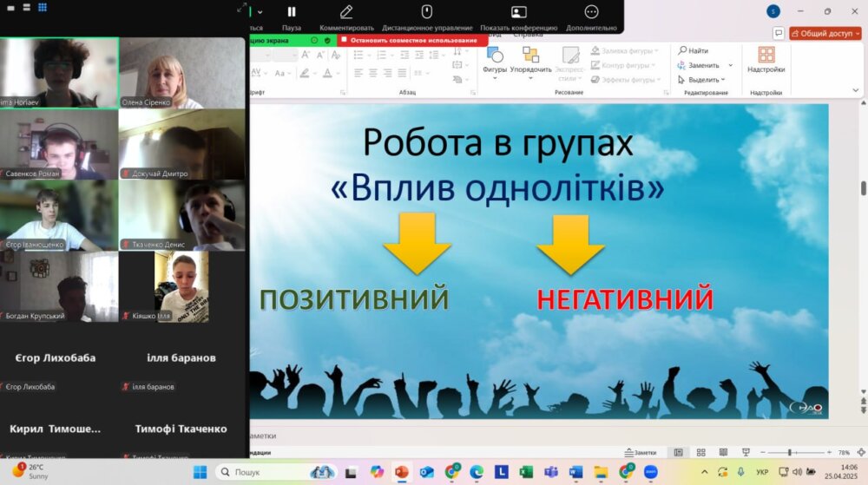Open the Справка help tab
868x485 pixels.
(x=528, y=35)
